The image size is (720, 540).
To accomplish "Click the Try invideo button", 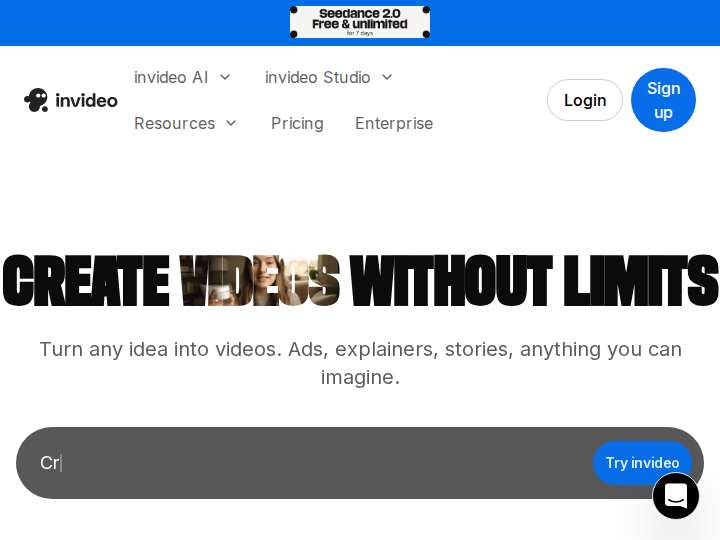I will (642, 463).
